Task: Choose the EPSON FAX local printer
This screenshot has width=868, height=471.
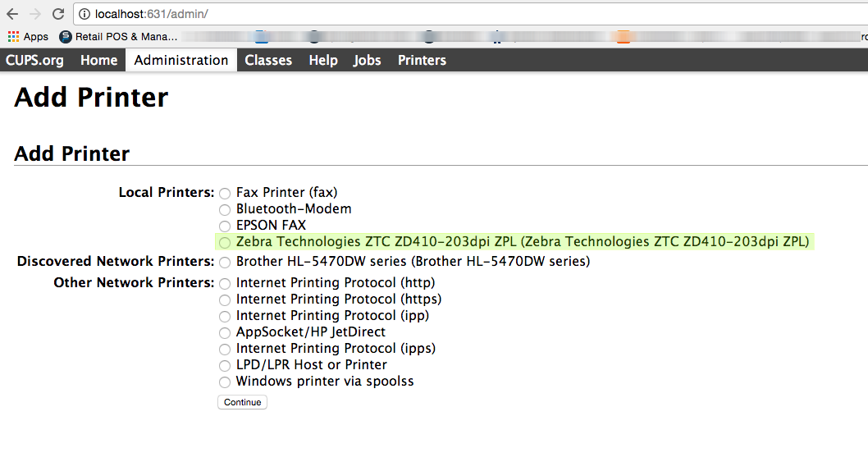Action: click(x=225, y=226)
